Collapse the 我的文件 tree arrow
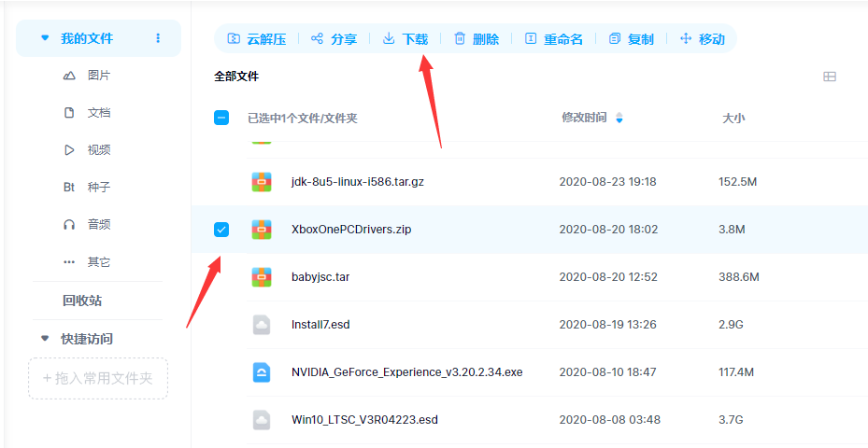 (44, 38)
